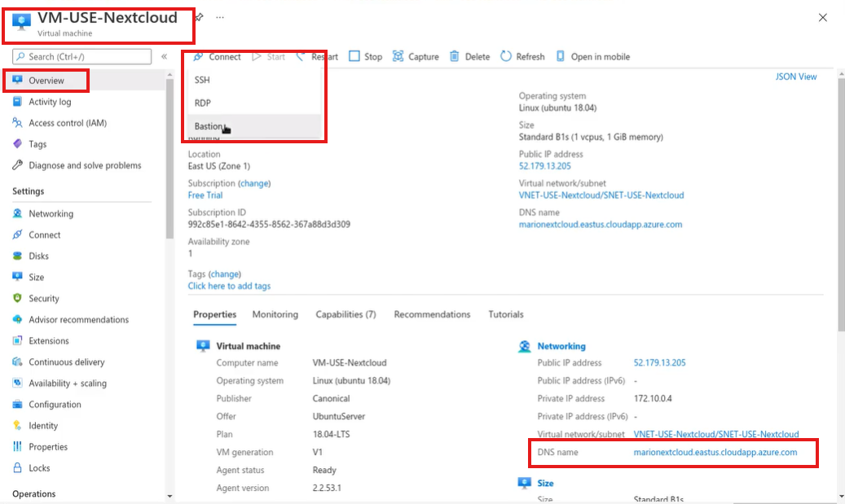
Task: Select Bastion from the Connect menu
Action: (x=208, y=126)
